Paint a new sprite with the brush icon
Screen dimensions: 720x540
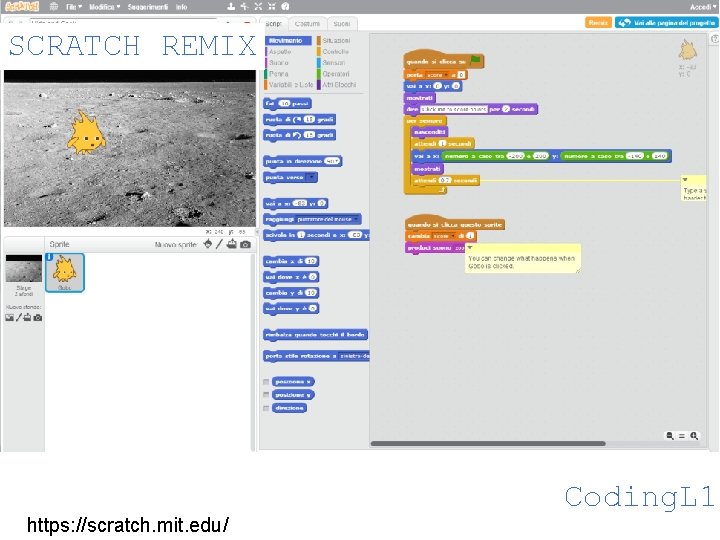click(x=219, y=244)
